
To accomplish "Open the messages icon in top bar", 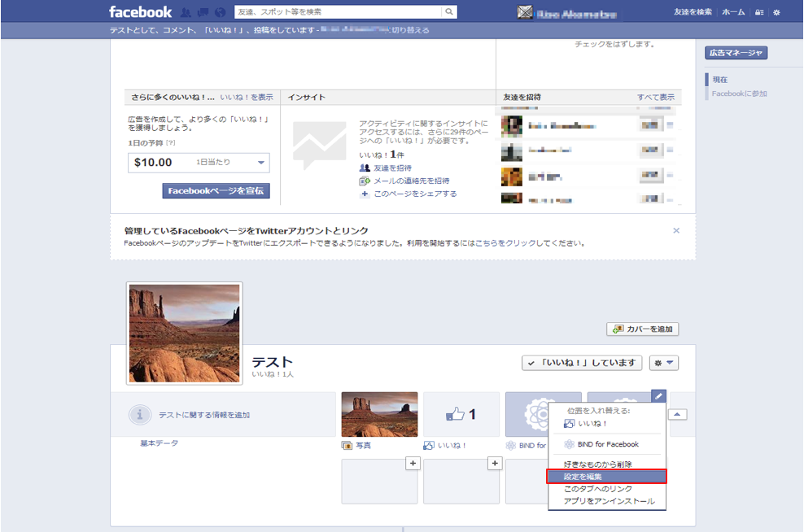I will (203, 12).
